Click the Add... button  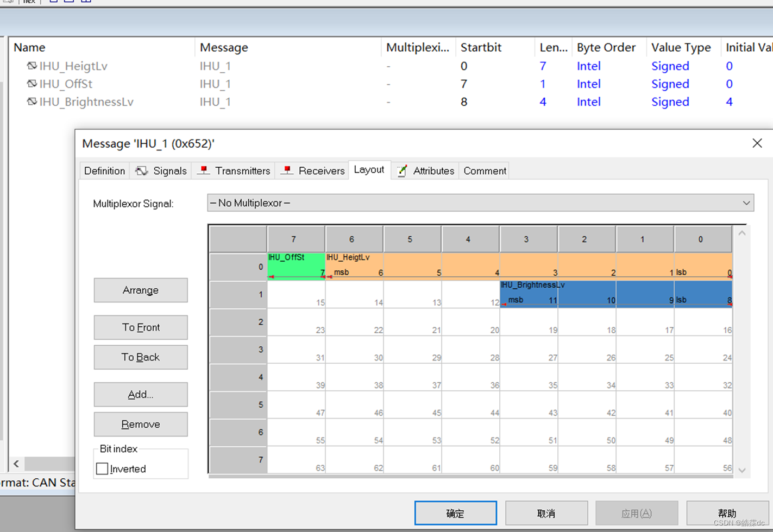click(140, 394)
